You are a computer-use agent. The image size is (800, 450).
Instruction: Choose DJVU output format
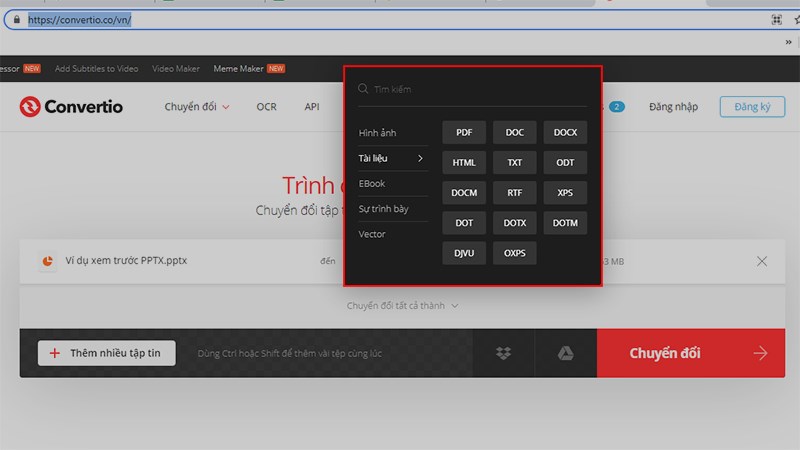pyautogui.click(x=464, y=253)
